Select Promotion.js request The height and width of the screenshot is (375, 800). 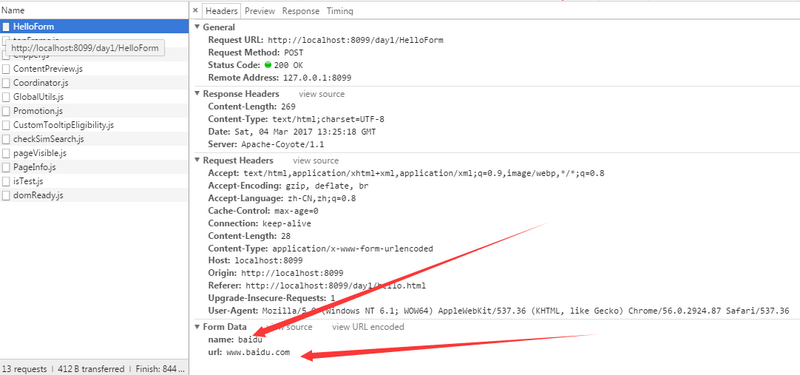pyautogui.click(x=94, y=111)
